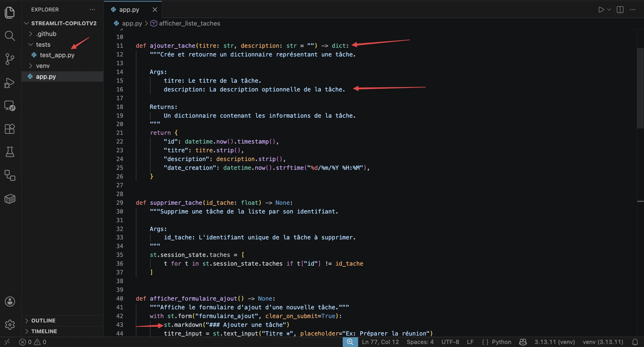The width and height of the screenshot is (644, 347).
Task: Open the Remote Explorer view
Action: pos(10,106)
